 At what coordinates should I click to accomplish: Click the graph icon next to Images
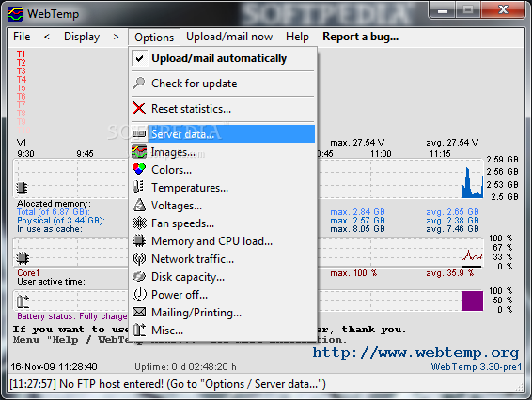[x=139, y=151]
